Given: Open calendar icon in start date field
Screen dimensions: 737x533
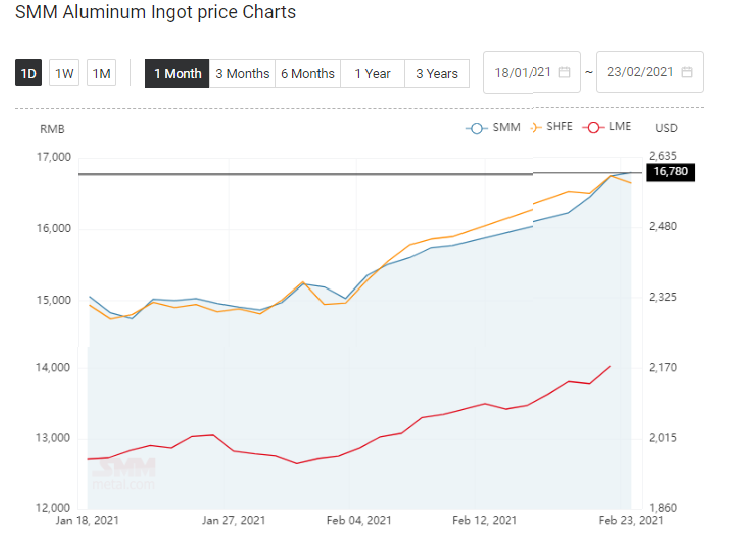Looking at the screenshot, I should pyautogui.click(x=564, y=72).
